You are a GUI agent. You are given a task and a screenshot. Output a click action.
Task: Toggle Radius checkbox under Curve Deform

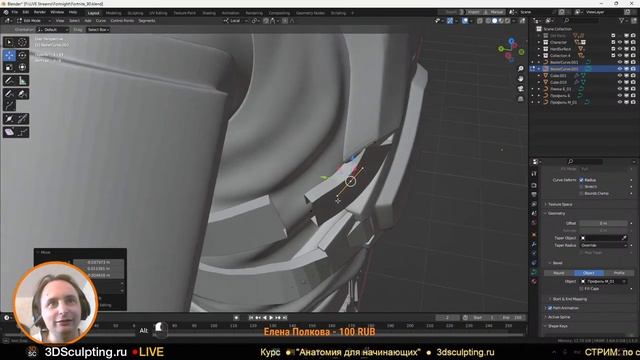581,180
